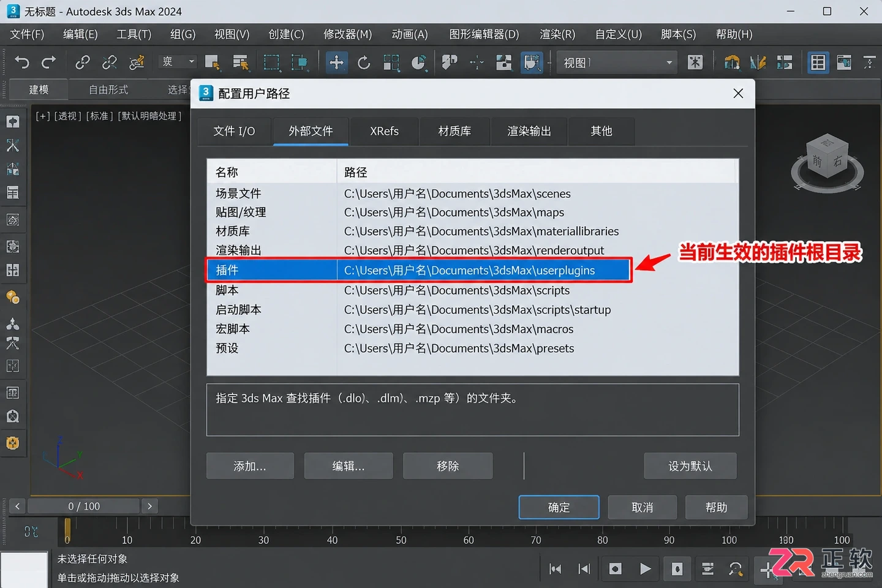This screenshot has width=882, height=588.
Task: Switch to the 文件 I/O tab
Action: 234,131
